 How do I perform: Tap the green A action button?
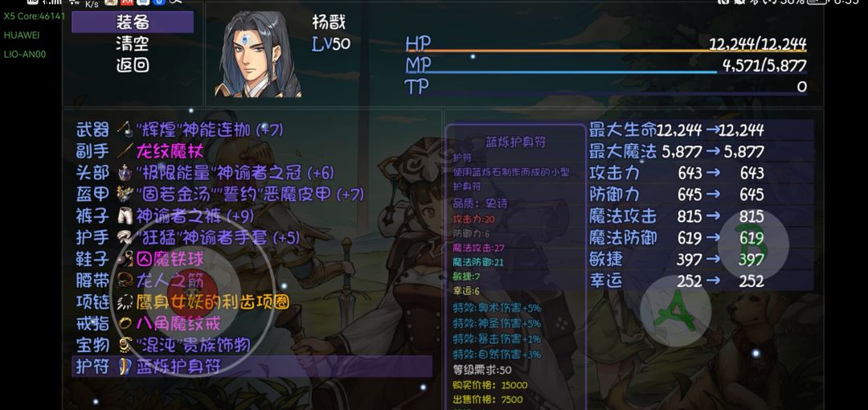[675, 311]
